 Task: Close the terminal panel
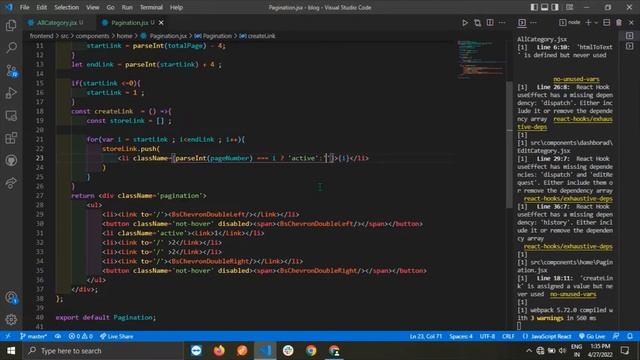(x=631, y=23)
